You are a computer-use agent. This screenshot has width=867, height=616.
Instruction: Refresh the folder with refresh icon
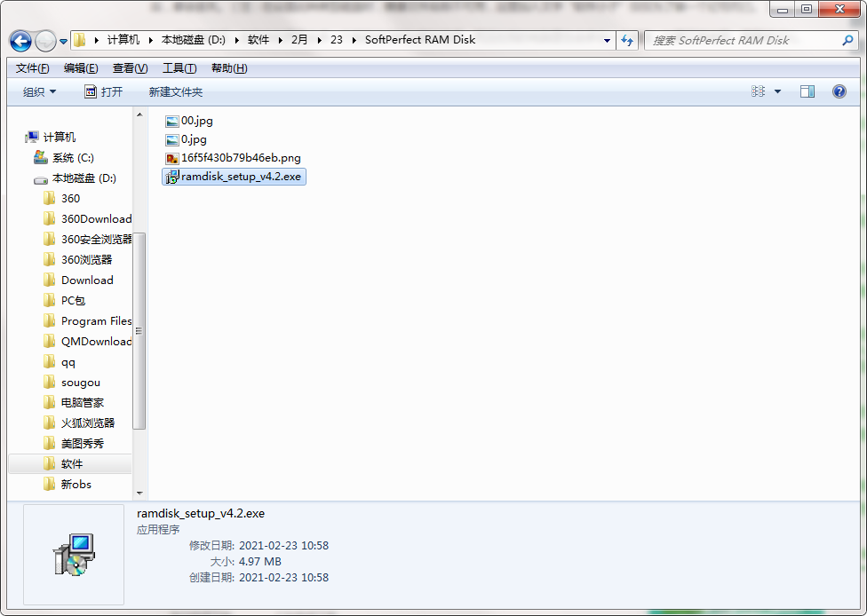[627, 40]
